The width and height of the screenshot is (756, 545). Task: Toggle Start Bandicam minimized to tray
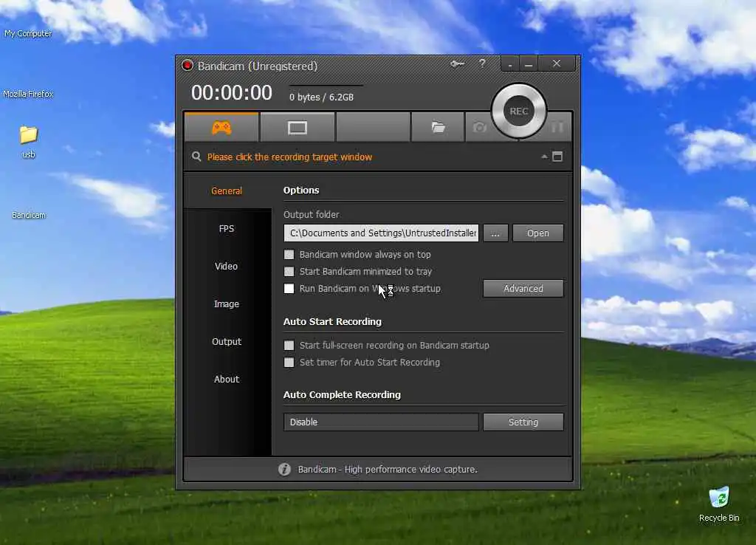[289, 272]
